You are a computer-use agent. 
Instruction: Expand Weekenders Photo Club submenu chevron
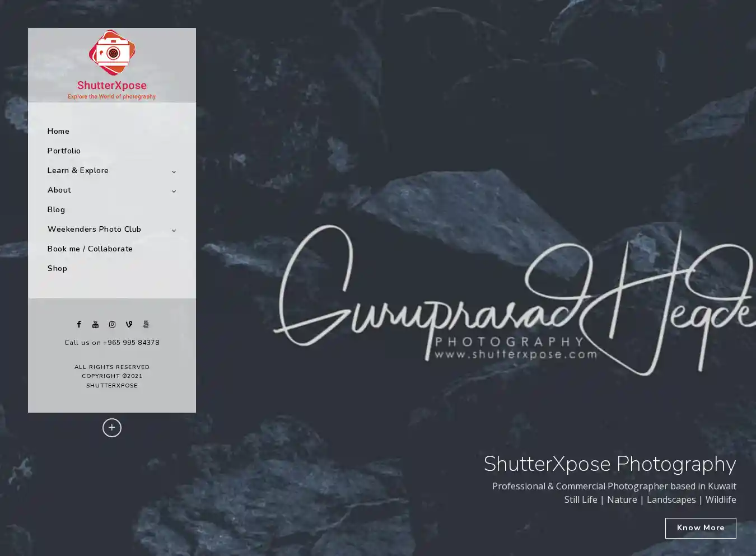pos(174,230)
